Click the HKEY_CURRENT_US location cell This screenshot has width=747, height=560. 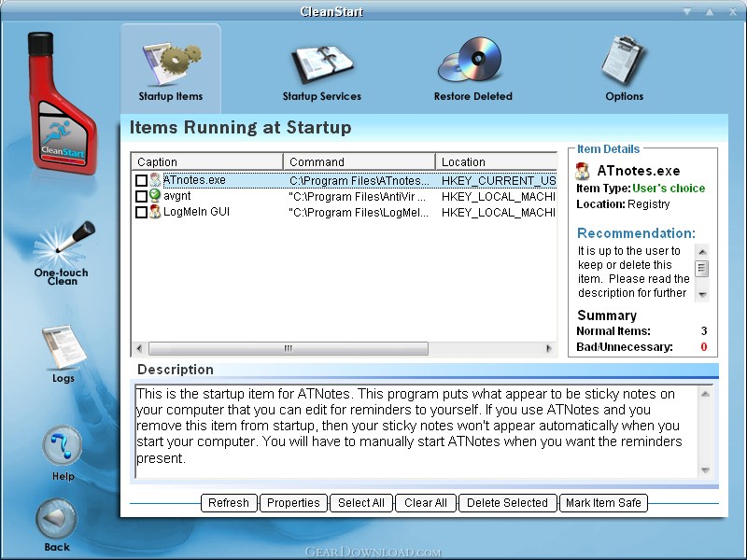499,180
